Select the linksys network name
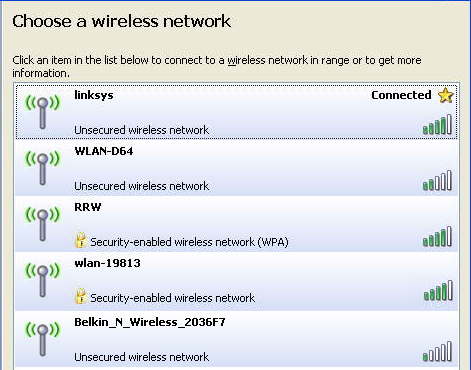The height and width of the screenshot is (370, 471). (x=94, y=95)
